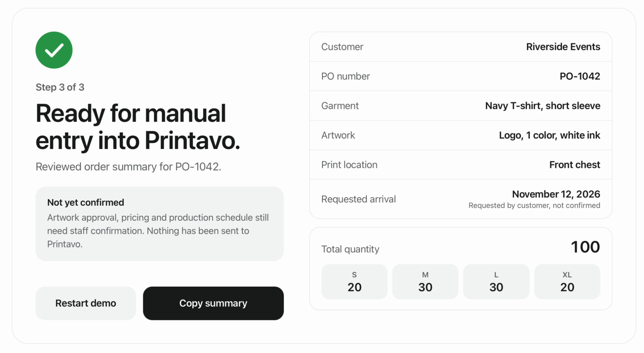
Task: Click the 'PO number' row label
Action: pos(345,76)
